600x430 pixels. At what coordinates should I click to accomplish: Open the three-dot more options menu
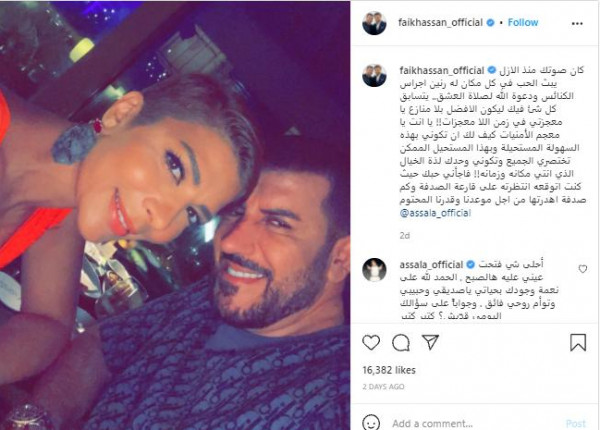[x=577, y=24]
